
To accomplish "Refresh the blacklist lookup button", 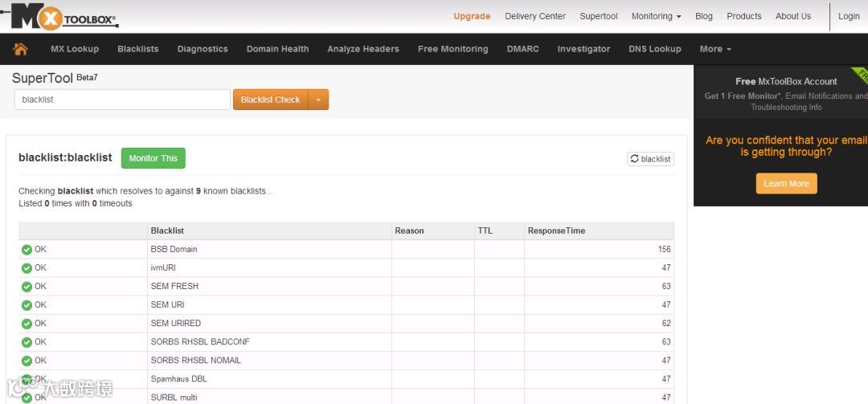I will (x=650, y=159).
